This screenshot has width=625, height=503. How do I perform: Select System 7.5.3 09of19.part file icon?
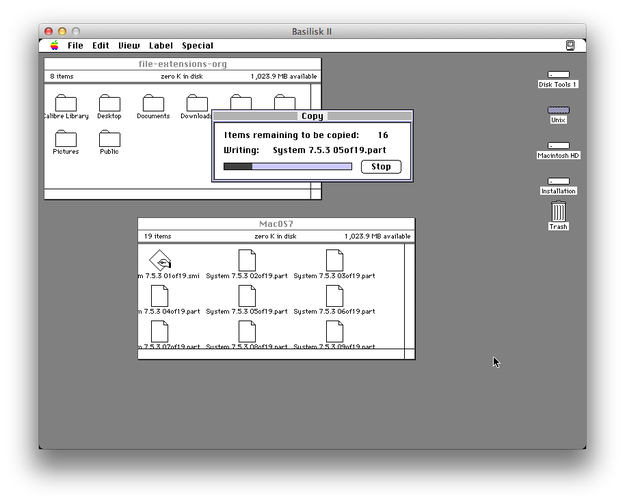[334, 331]
